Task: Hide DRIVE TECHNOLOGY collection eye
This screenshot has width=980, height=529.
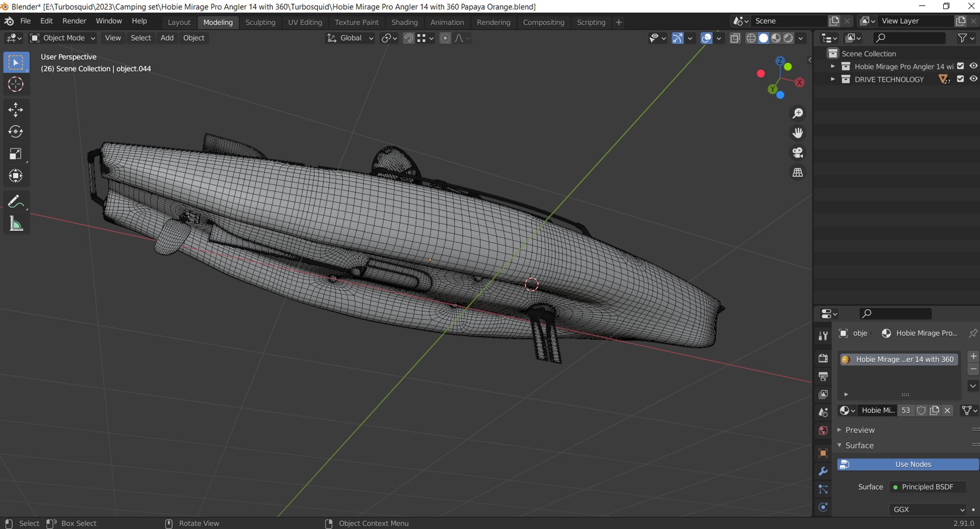Action: point(973,79)
